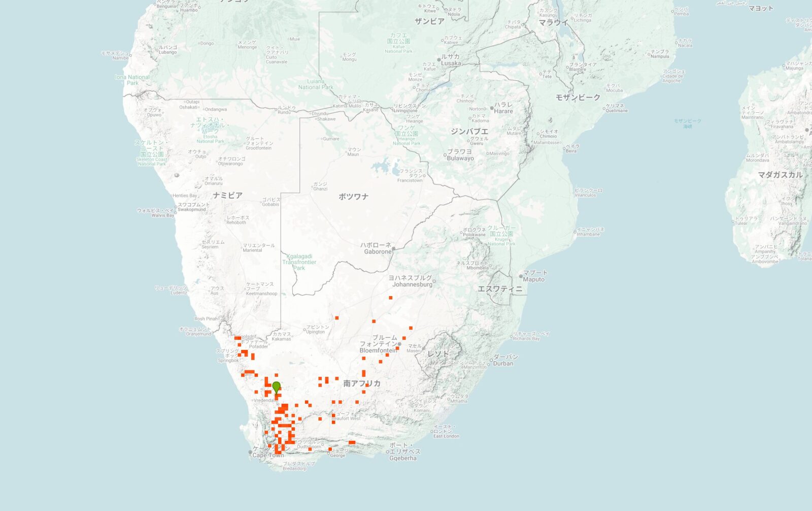Click the Cape Town city dot marker
812x511 pixels.
pyautogui.click(x=250, y=452)
